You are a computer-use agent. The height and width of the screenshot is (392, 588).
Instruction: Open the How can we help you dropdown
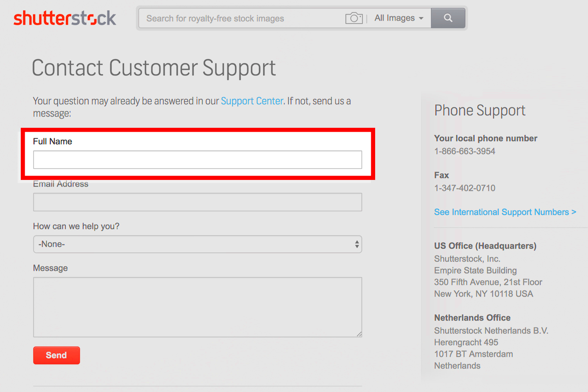(197, 244)
